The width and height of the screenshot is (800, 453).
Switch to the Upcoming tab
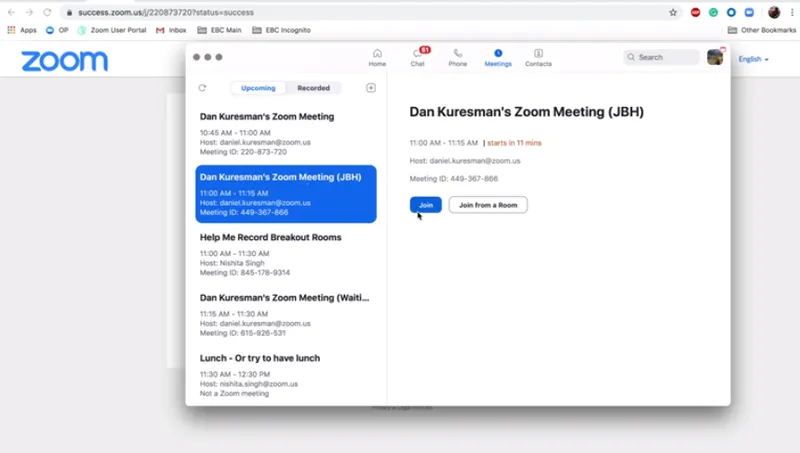[258, 88]
